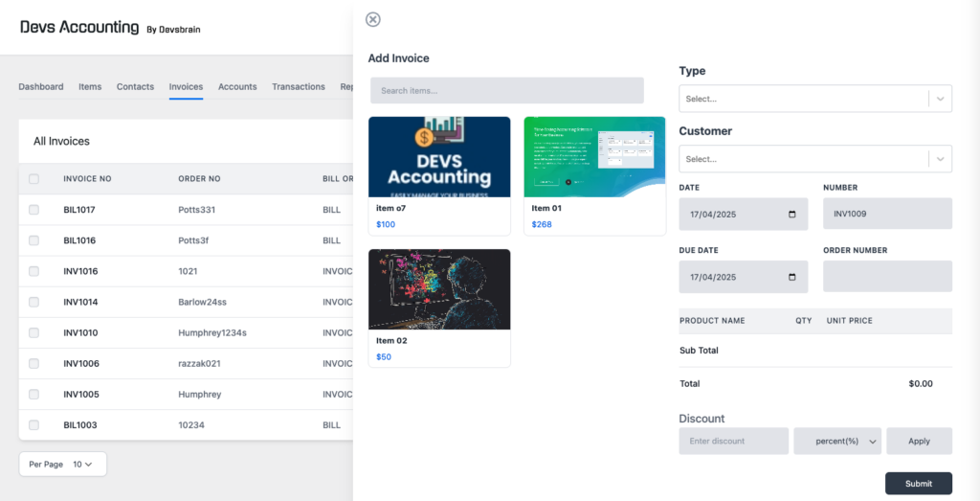
Task: Open the Customer select dropdown
Action: click(815, 159)
